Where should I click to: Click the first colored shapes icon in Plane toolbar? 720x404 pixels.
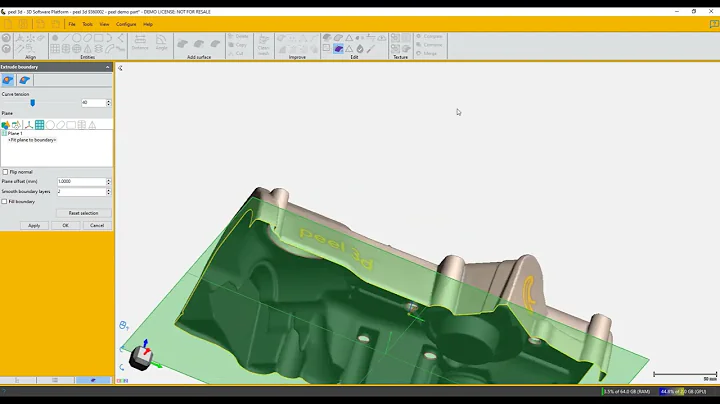coord(6,125)
